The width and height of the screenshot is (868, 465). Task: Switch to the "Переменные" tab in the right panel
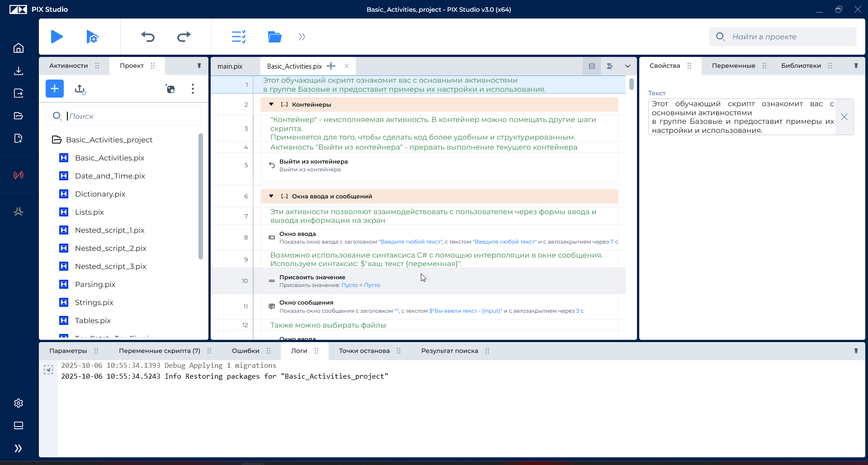coord(733,66)
